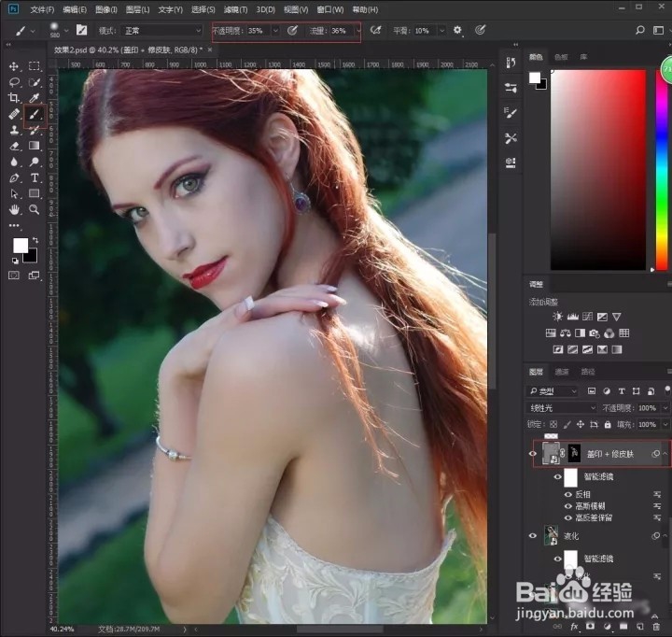
Task: Open the 窗口(W) menu
Action: (330, 9)
